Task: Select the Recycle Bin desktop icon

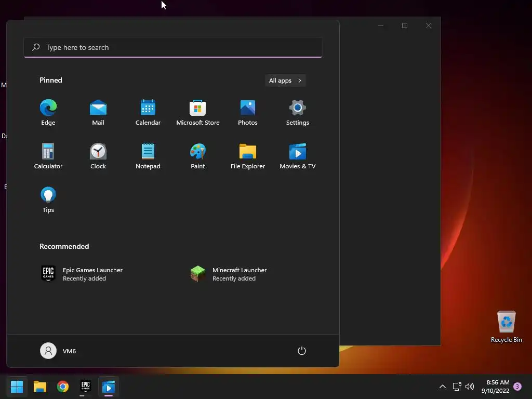Action: pyautogui.click(x=506, y=327)
